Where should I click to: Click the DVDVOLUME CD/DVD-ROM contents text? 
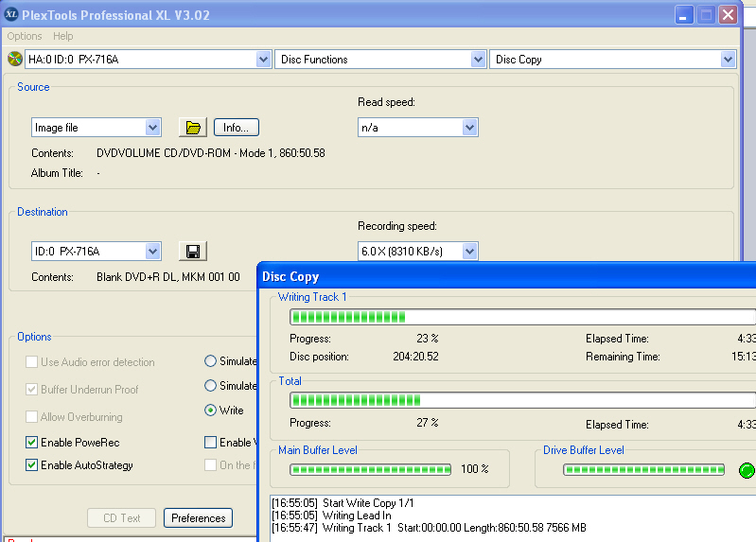pyautogui.click(x=211, y=153)
